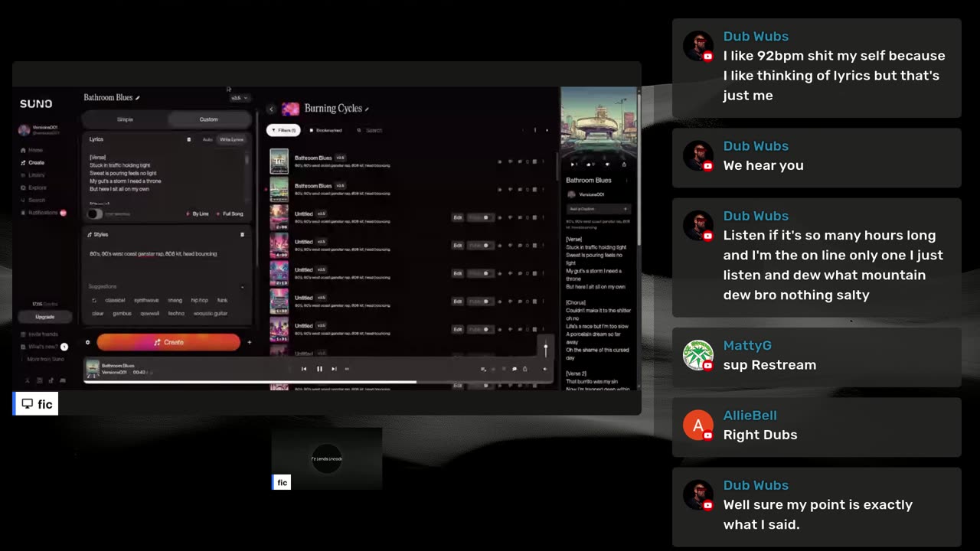The height and width of the screenshot is (551, 980).
Task: Collapse the Suggestions section
Action: (x=243, y=287)
